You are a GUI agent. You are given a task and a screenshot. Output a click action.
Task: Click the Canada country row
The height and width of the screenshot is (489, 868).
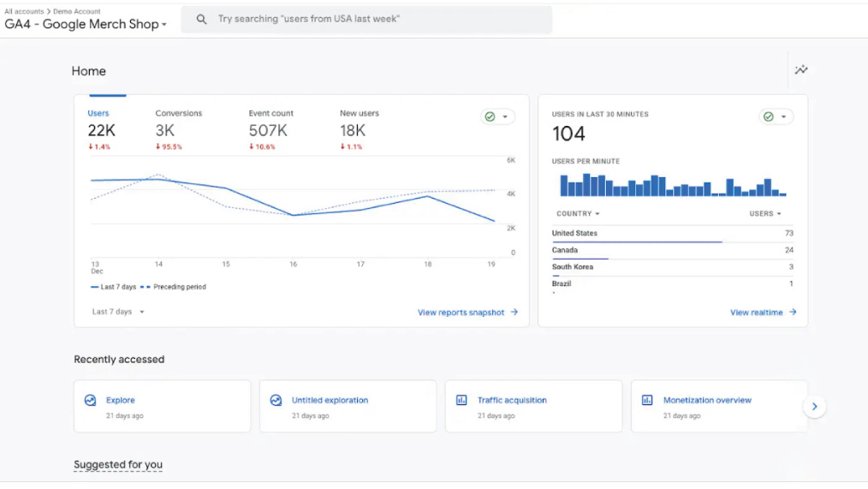tap(673, 250)
